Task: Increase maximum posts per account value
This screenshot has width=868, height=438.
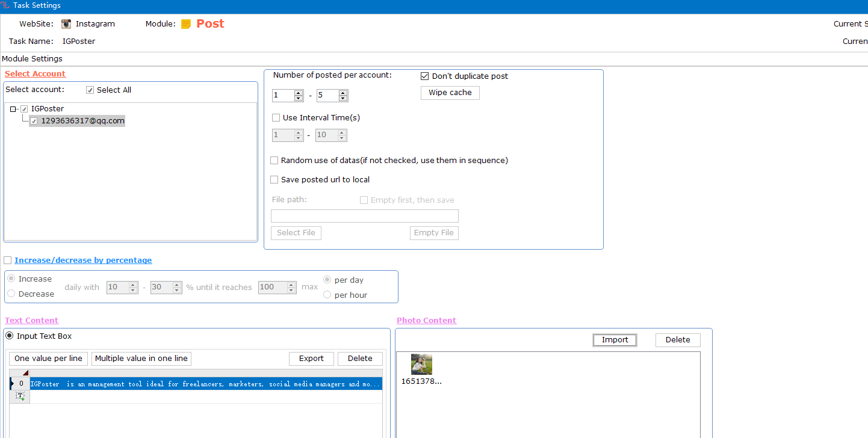Action: point(343,93)
